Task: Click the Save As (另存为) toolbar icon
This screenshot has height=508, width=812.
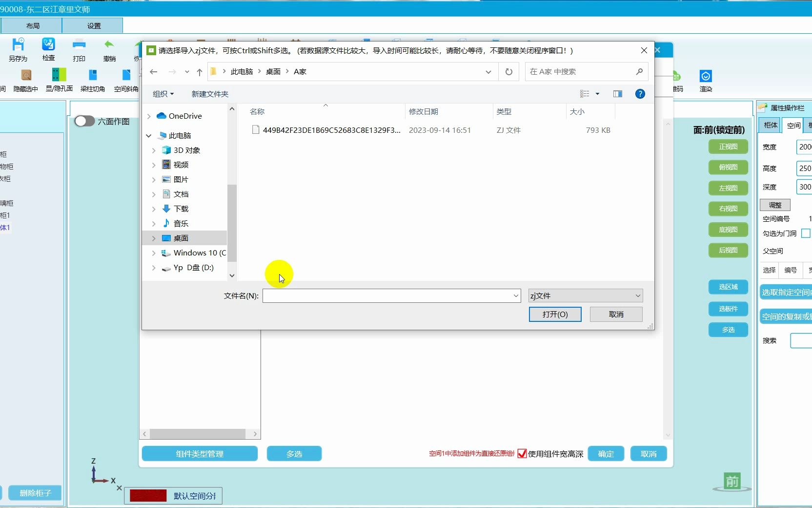Action: pyautogui.click(x=18, y=49)
